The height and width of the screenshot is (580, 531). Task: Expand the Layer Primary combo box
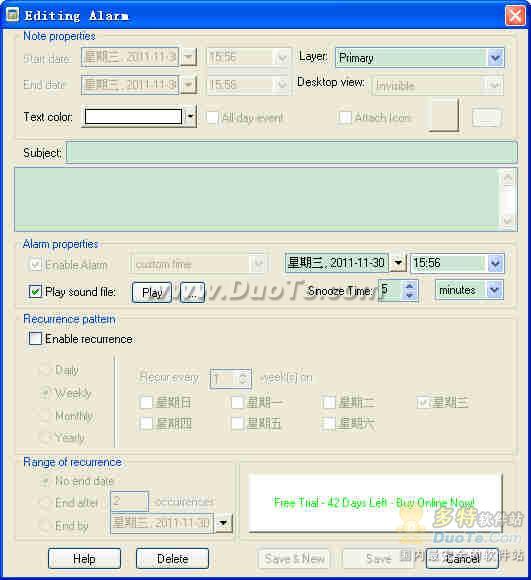pyautogui.click(x=495, y=58)
